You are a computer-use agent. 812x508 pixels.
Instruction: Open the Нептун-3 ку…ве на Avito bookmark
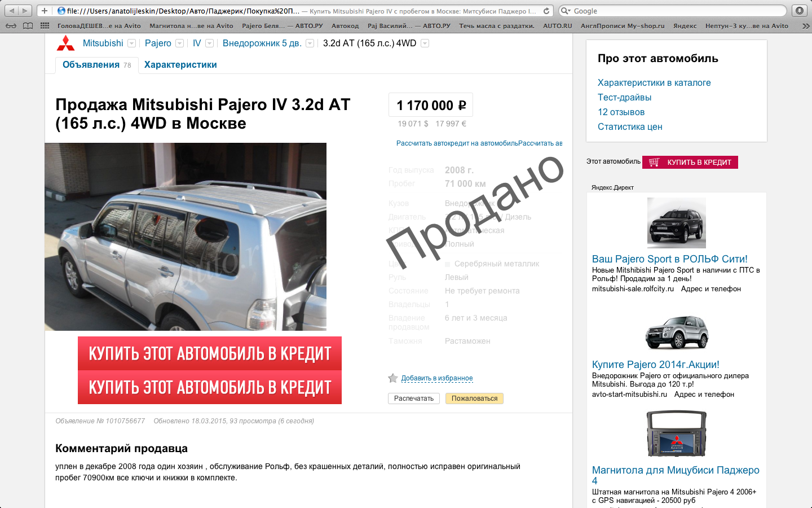(747, 26)
